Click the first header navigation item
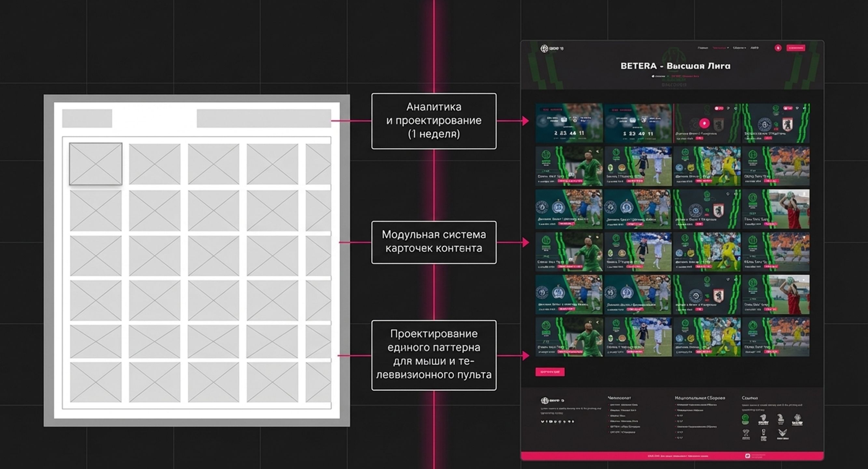This screenshot has height=469, width=868. click(703, 48)
